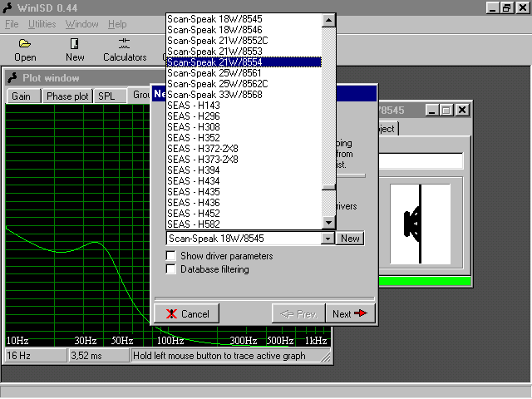Click the 16 Hz status readout

[x=36, y=356]
